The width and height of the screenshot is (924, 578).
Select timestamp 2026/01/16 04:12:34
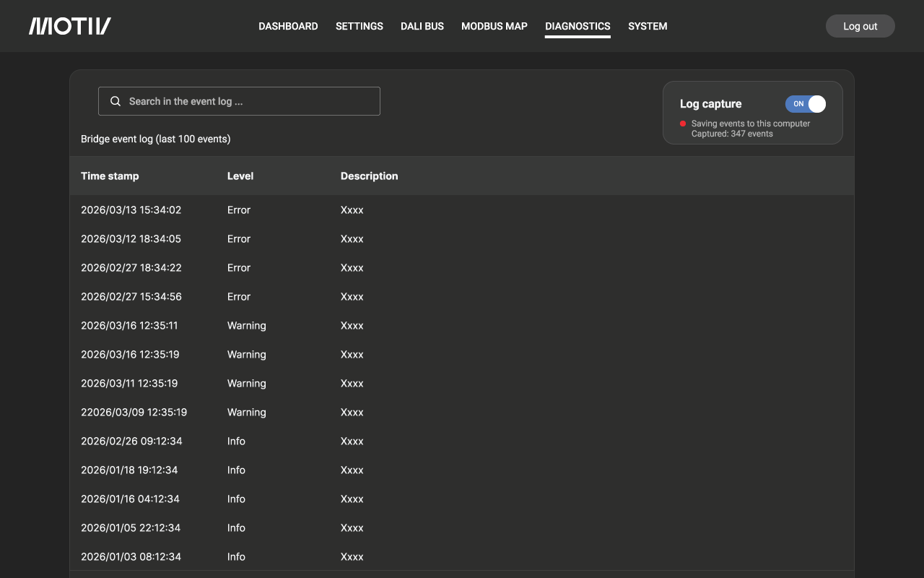(x=130, y=499)
